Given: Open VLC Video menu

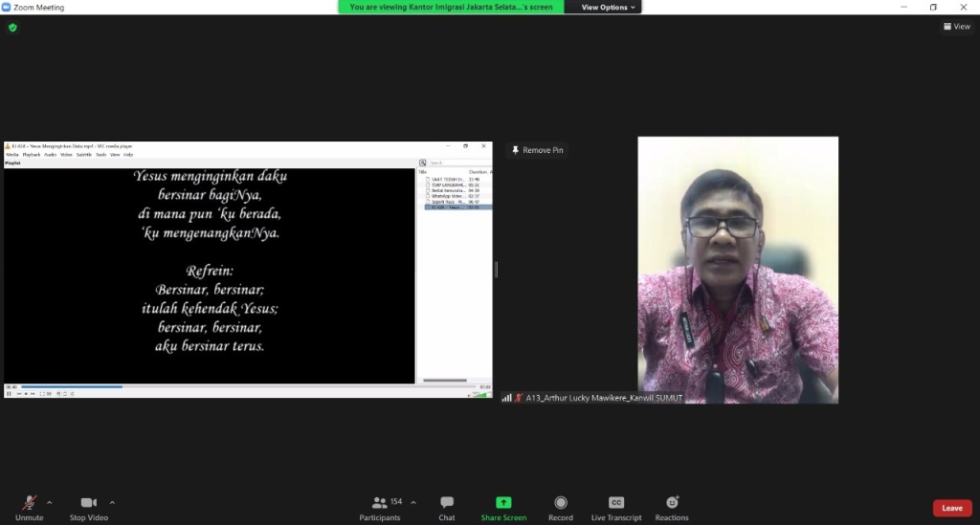Looking at the screenshot, I should click(x=66, y=155).
